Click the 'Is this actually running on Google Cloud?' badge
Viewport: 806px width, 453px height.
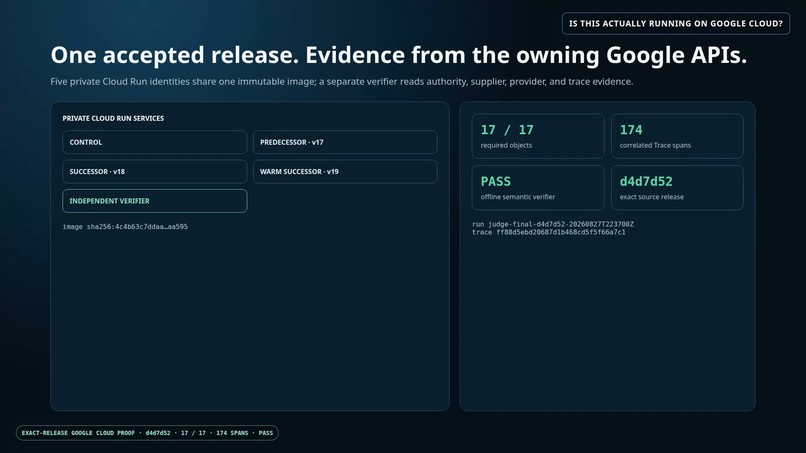tap(675, 24)
